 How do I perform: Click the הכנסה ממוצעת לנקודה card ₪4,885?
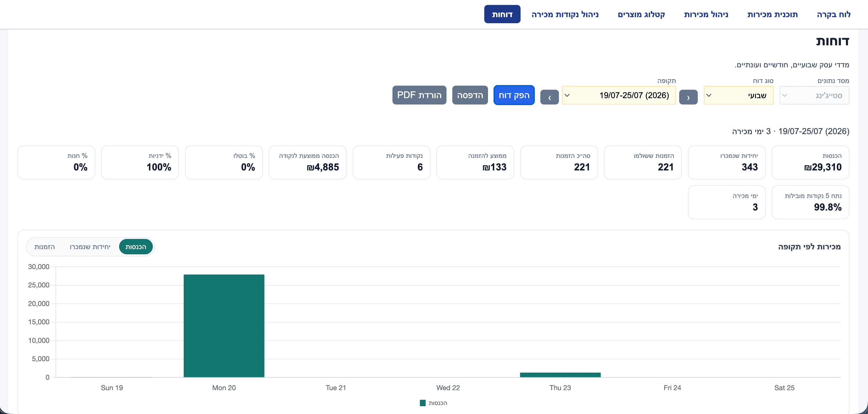pyautogui.click(x=308, y=162)
